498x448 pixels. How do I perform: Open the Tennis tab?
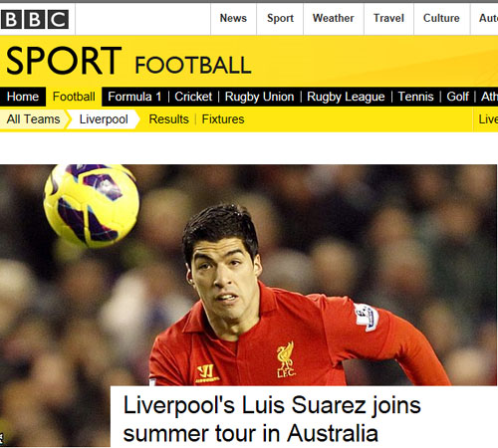click(x=415, y=97)
